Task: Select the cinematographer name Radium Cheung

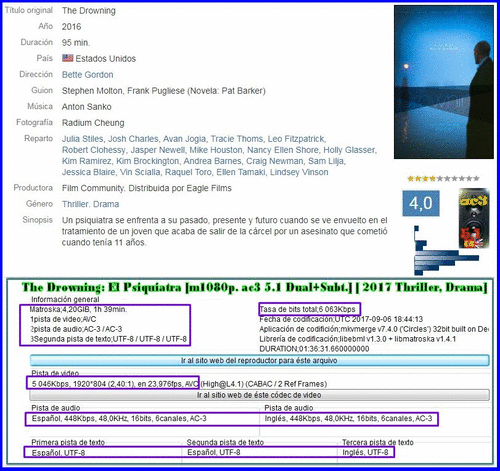Action: click(93, 123)
